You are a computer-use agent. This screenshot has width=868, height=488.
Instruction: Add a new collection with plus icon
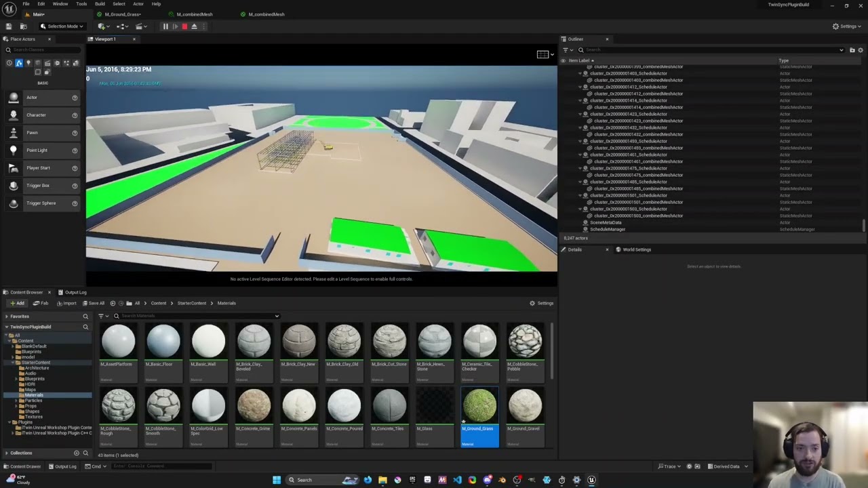pos(77,453)
